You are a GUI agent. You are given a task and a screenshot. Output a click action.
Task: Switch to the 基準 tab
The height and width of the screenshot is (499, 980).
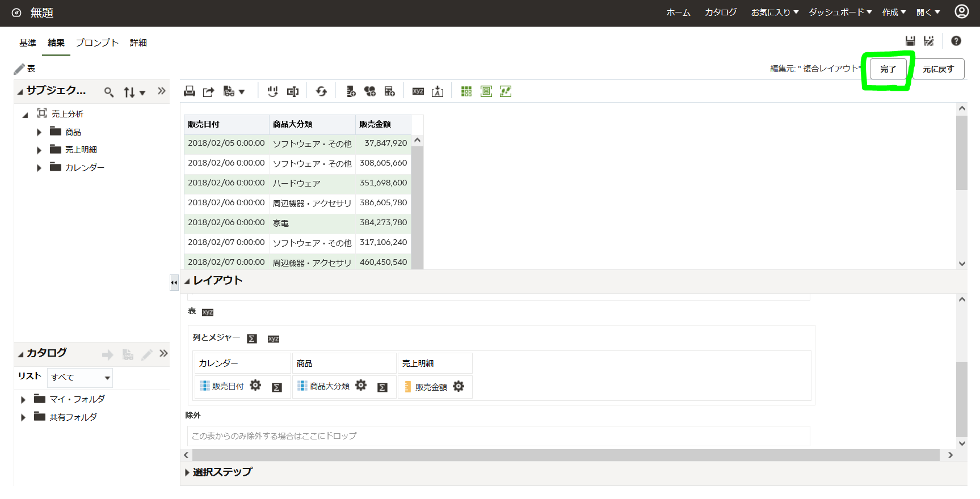pos(27,43)
